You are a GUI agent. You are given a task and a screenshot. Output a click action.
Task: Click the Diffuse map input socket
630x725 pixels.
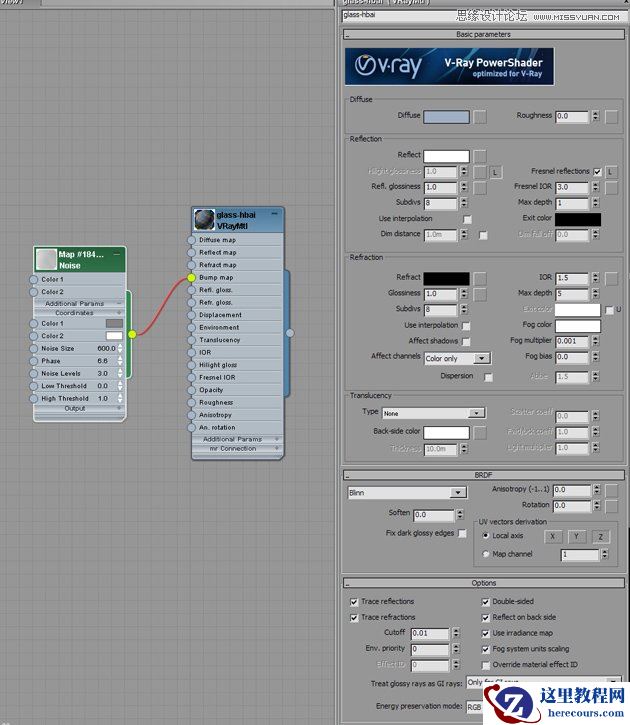[x=191, y=240]
